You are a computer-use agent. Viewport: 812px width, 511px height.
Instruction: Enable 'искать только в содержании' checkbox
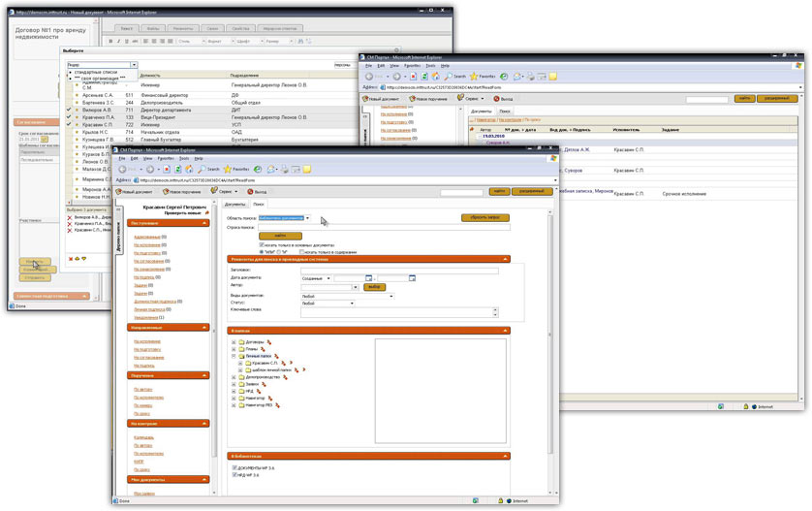[303, 252]
